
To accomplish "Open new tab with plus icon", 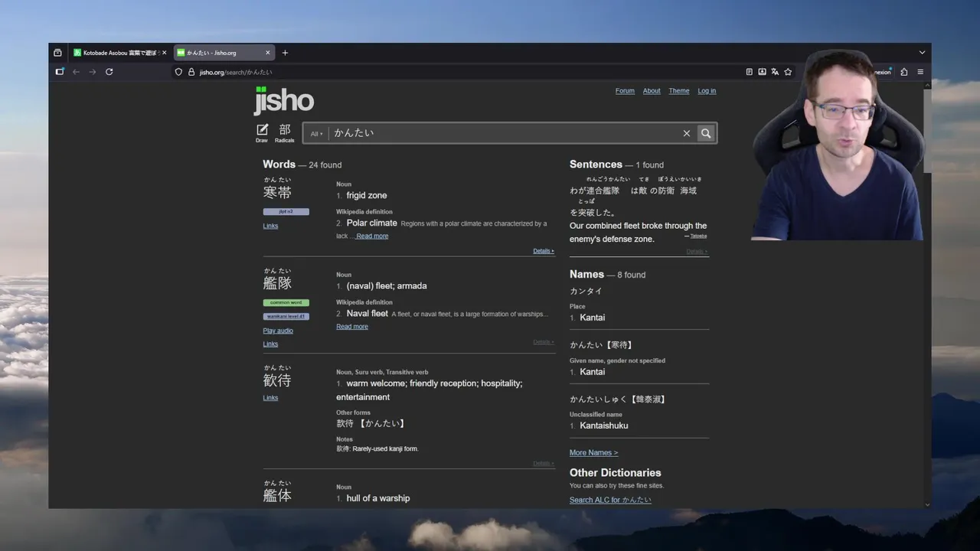I will pyautogui.click(x=285, y=53).
